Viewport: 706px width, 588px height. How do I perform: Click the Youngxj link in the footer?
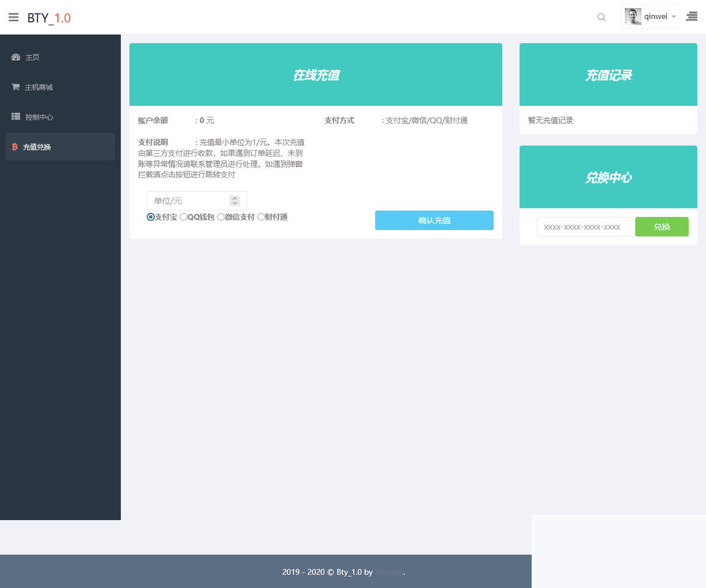point(389,572)
